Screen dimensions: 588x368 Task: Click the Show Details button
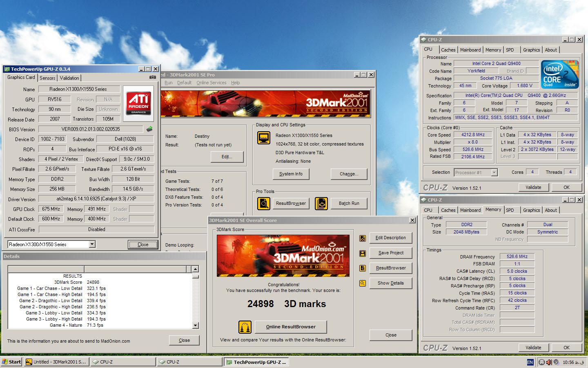[x=391, y=283]
